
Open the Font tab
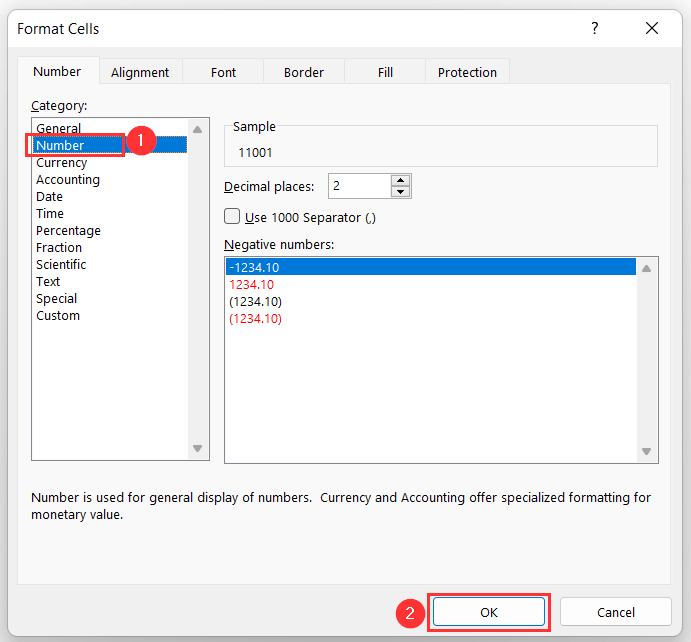[223, 72]
